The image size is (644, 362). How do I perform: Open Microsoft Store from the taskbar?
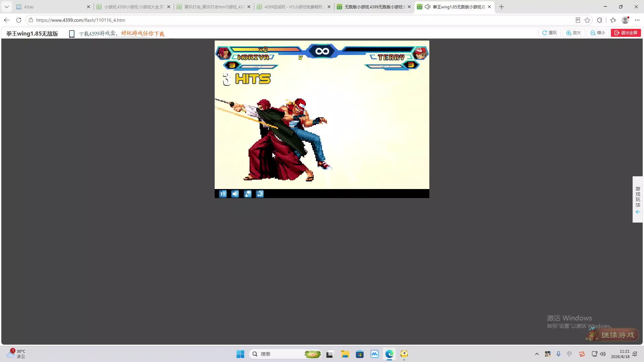coord(360,354)
